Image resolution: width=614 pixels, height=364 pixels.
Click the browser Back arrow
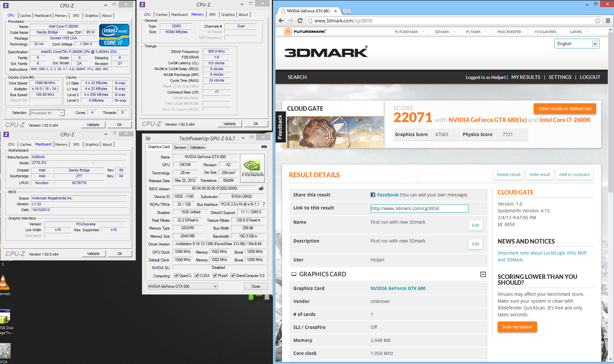tap(281, 20)
